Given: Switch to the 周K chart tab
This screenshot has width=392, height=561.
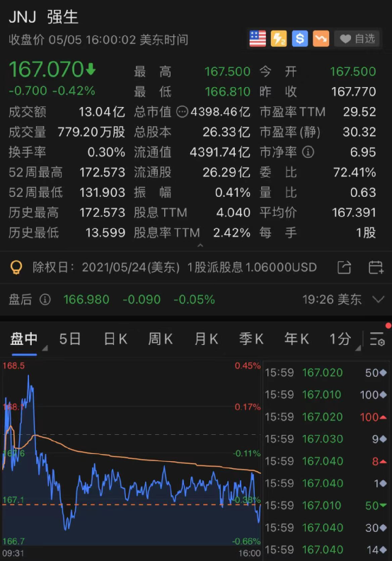Looking at the screenshot, I should click(161, 339).
